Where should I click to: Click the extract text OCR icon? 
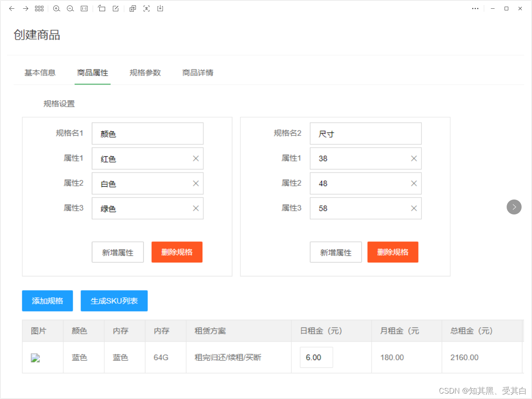(146, 8)
